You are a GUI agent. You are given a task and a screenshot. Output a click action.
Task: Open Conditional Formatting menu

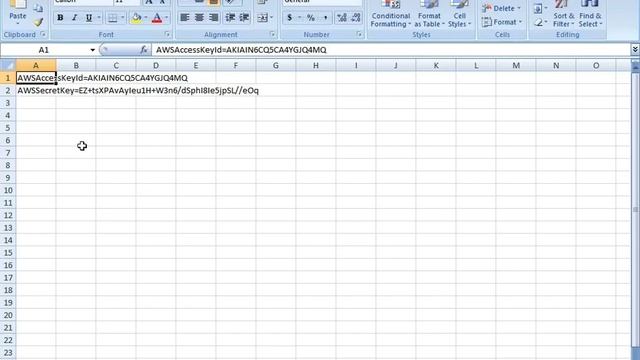(391, 15)
